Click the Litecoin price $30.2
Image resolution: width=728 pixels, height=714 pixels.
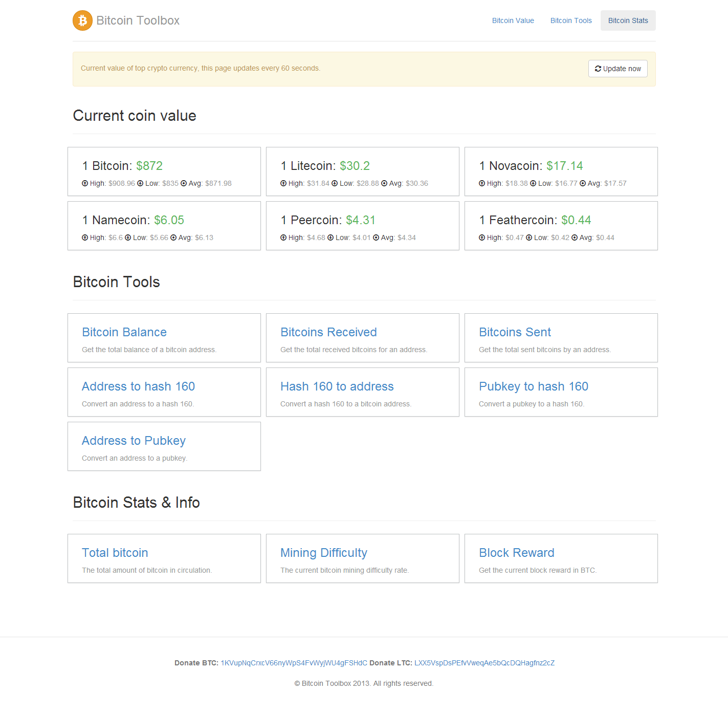tap(355, 166)
